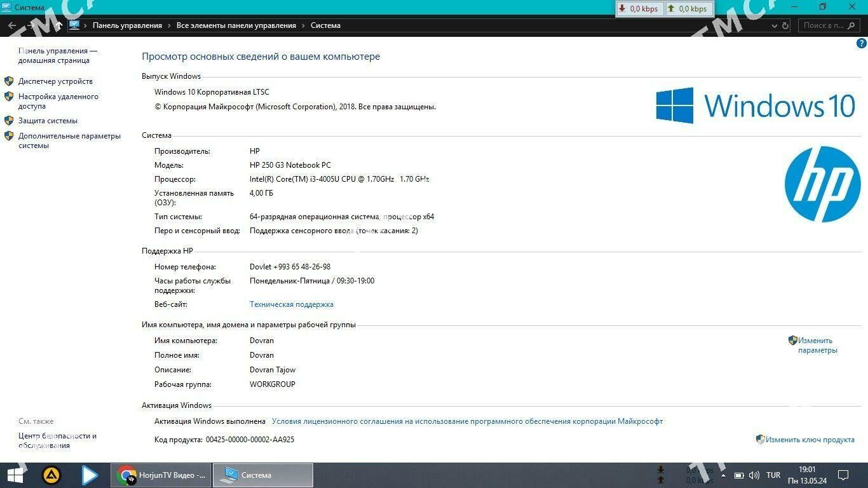Click shield icon beside Диспетчер устройств
The height and width of the screenshot is (488, 868).
point(9,81)
